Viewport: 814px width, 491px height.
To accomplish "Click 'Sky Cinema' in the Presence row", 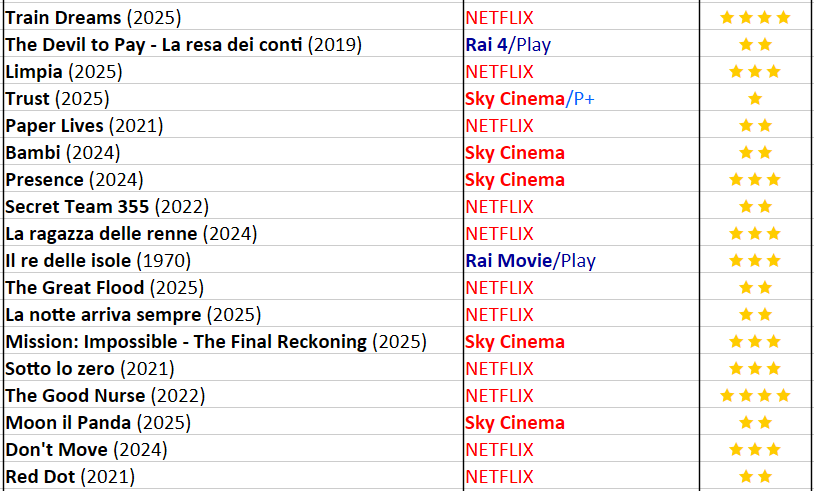I will [515, 180].
